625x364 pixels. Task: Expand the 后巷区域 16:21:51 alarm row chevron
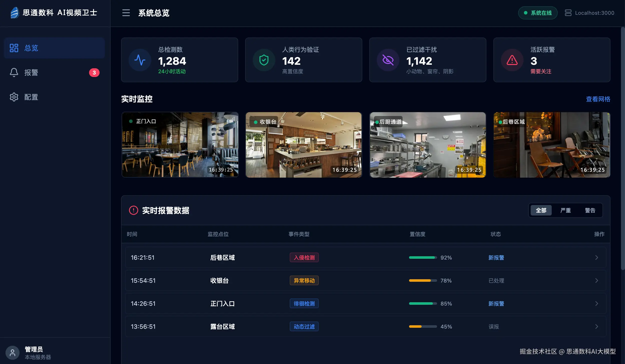click(x=596, y=257)
